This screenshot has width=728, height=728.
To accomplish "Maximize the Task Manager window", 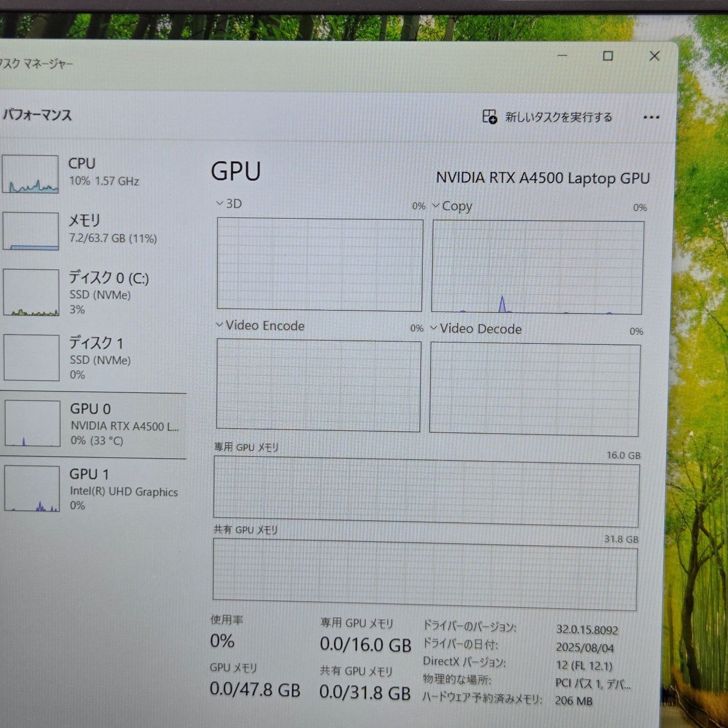I will (608, 56).
